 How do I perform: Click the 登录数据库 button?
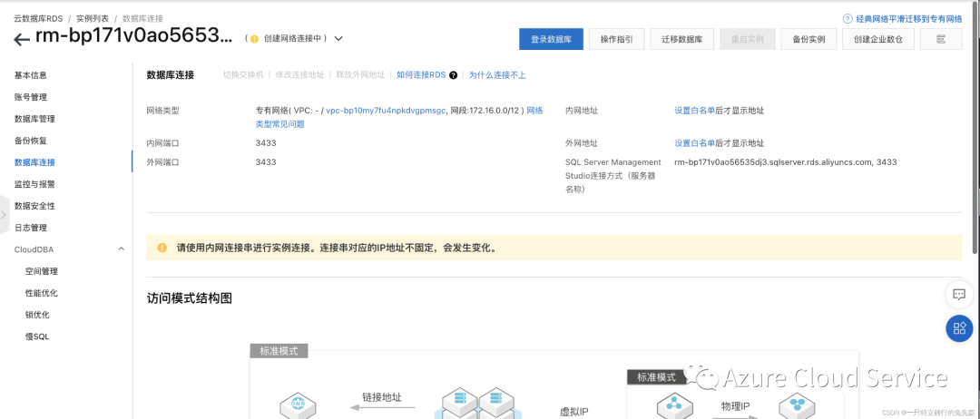pyautogui.click(x=552, y=39)
